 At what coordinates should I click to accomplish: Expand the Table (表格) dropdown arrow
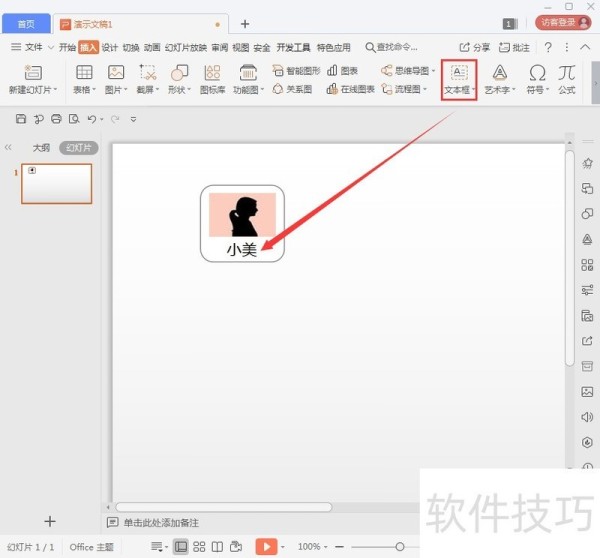click(x=94, y=90)
